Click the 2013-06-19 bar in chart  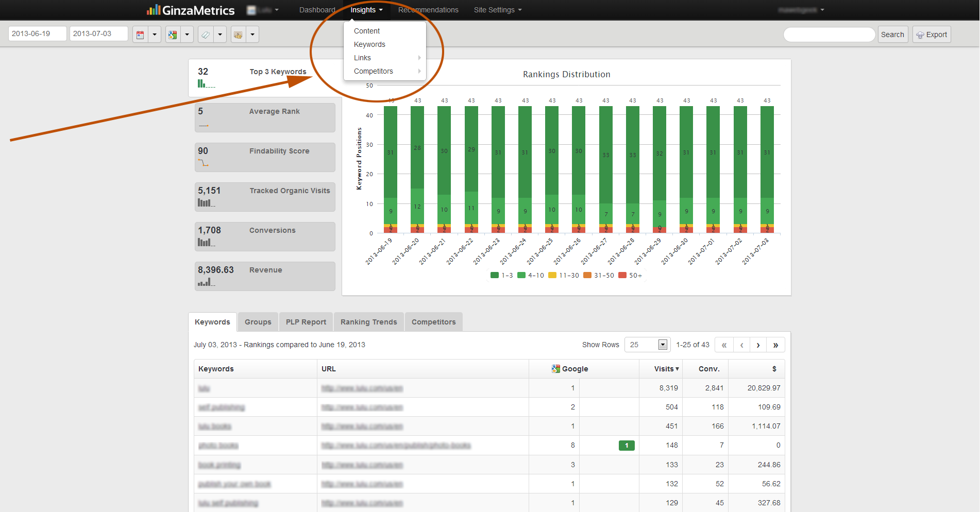click(391, 169)
